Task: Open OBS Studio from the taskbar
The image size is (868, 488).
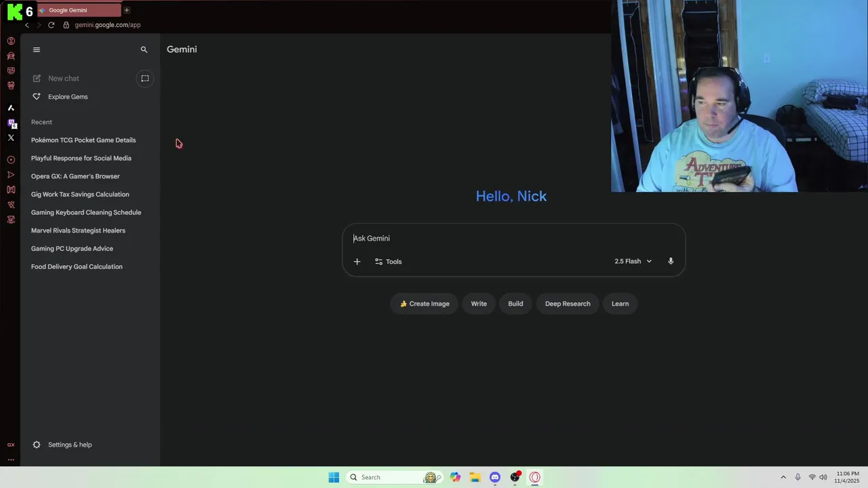Action: (x=515, y=477)
